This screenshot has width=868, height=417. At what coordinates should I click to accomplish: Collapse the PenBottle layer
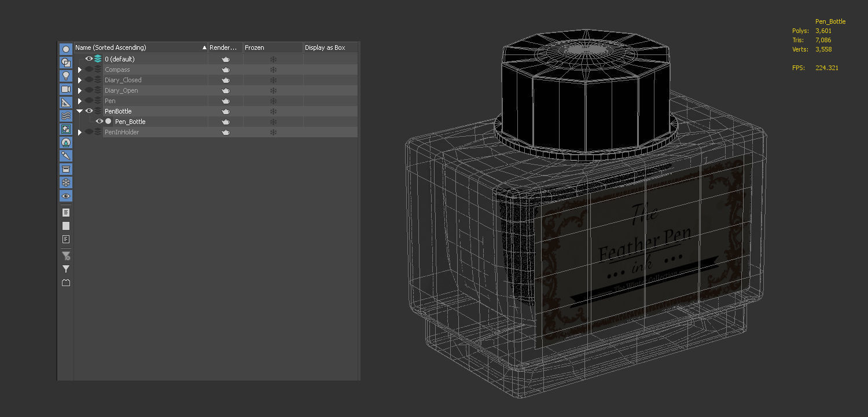click(80, 111)
